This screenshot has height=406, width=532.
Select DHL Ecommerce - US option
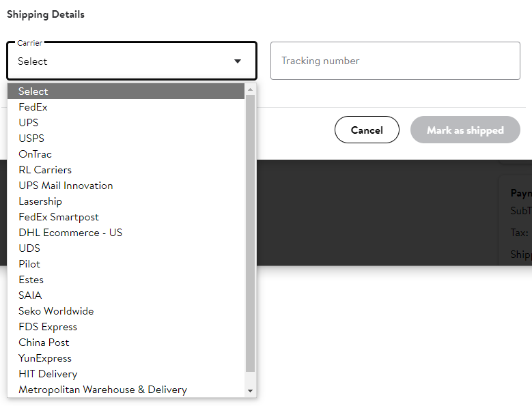tap(70, 233)
